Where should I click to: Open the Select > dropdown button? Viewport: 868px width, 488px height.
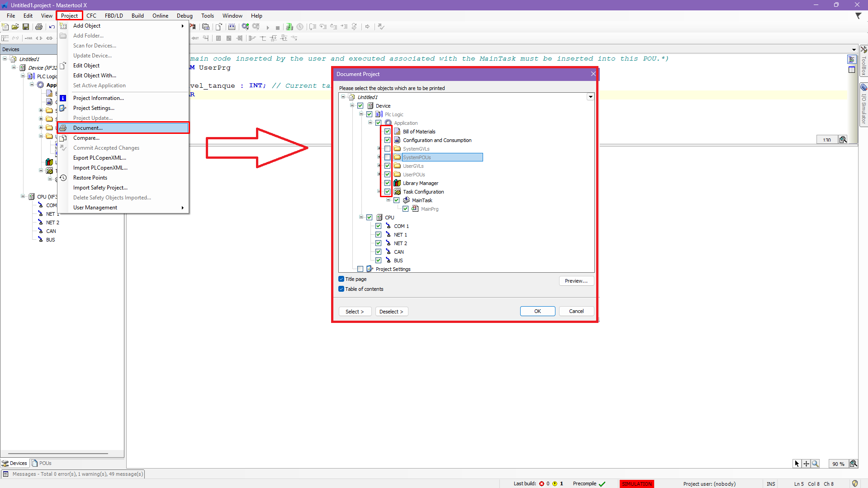(x=355, y=312)
